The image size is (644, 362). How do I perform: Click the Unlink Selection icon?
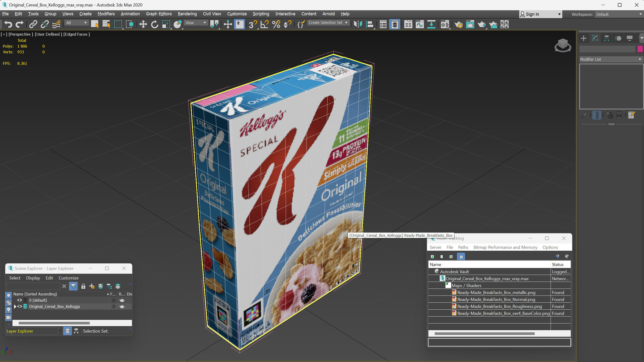point(45,24)
